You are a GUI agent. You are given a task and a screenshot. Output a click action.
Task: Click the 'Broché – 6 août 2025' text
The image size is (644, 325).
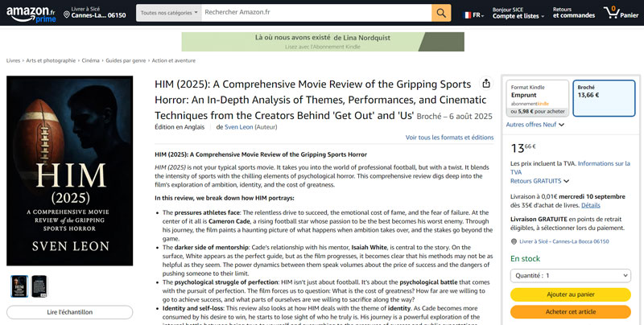[x=454, y=117]
